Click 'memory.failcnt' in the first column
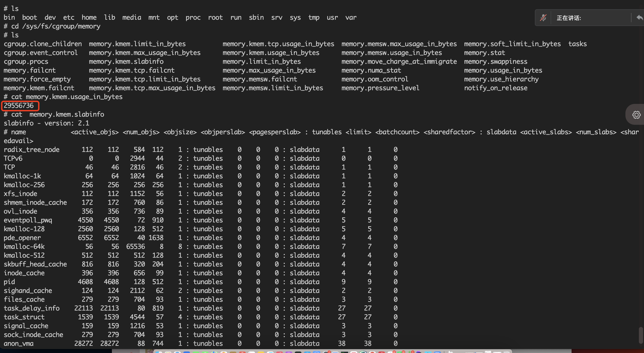 point(30,70)
